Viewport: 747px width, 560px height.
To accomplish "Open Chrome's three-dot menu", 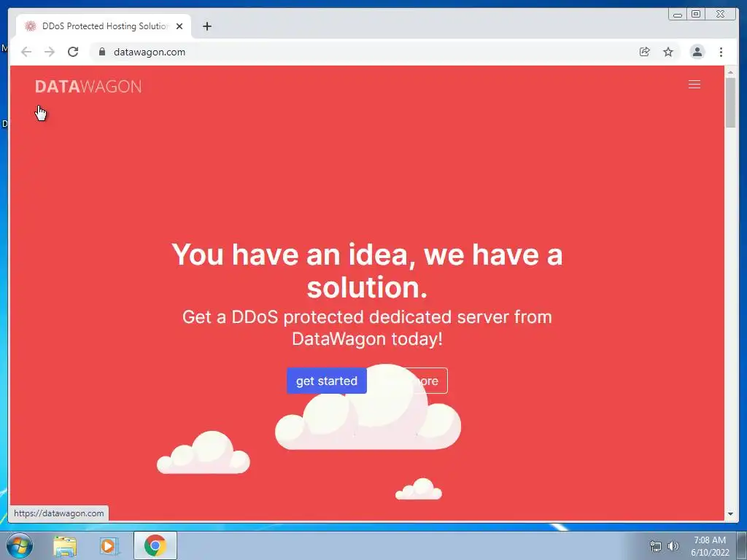I will click(x=721, y=52).
